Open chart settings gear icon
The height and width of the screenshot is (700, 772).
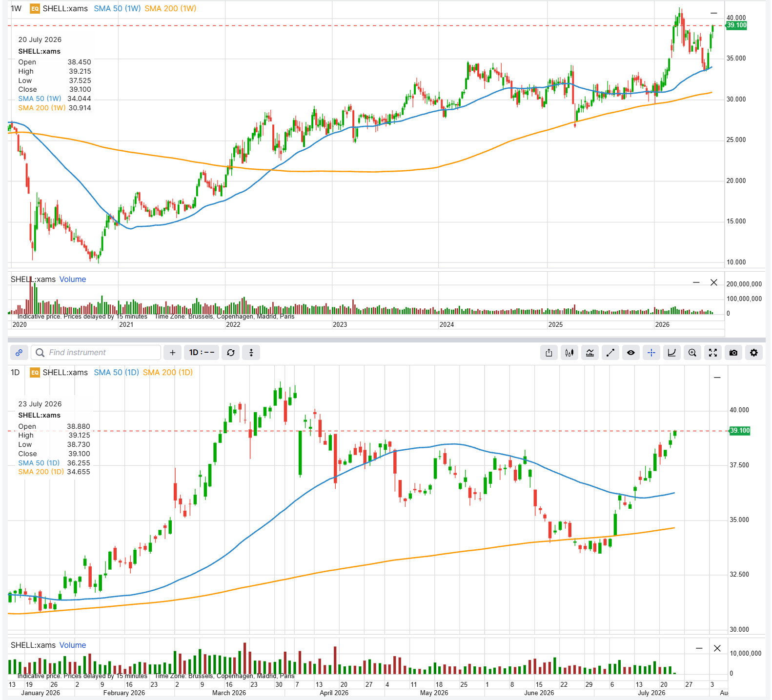coord(754,352)
